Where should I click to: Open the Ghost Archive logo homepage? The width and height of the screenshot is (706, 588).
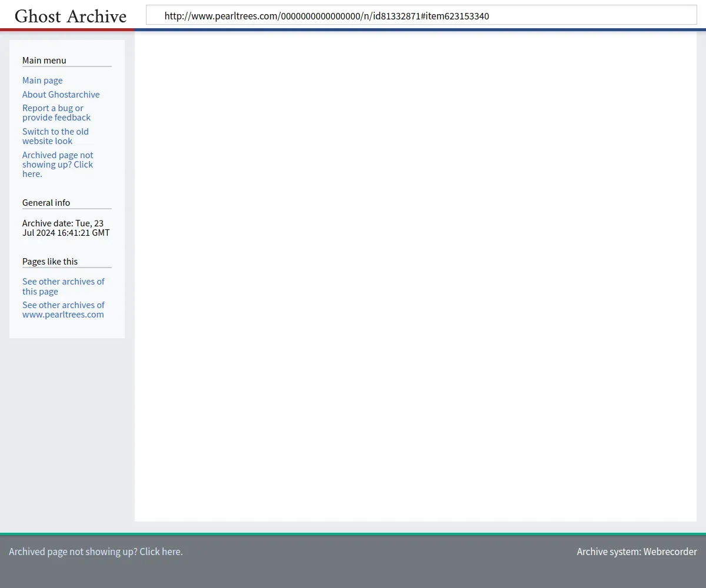pyautogui.click(x=71, y=16)
